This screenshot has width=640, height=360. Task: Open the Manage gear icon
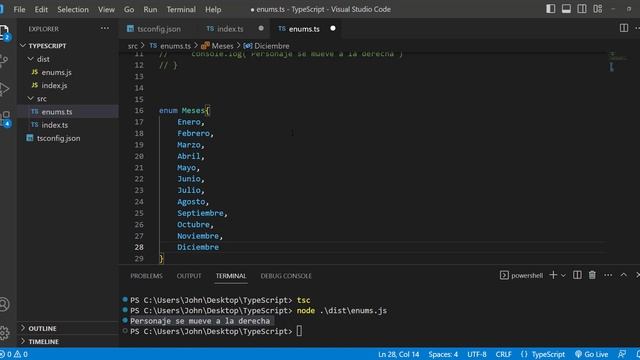[4, 333]
